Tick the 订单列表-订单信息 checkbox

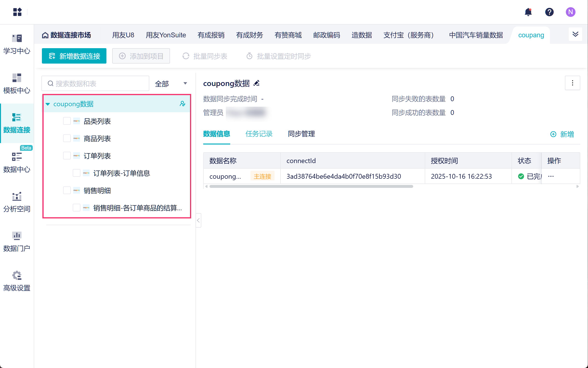[76, 173]
